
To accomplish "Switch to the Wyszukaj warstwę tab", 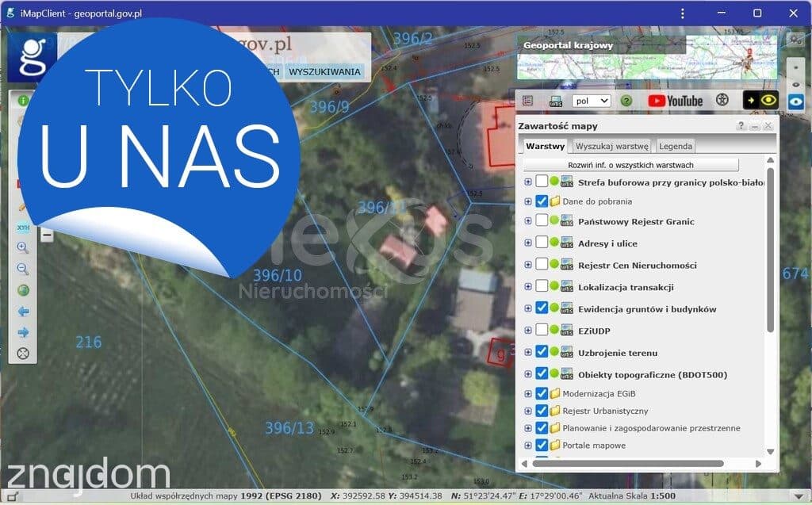I will click(x=611, y=147).
